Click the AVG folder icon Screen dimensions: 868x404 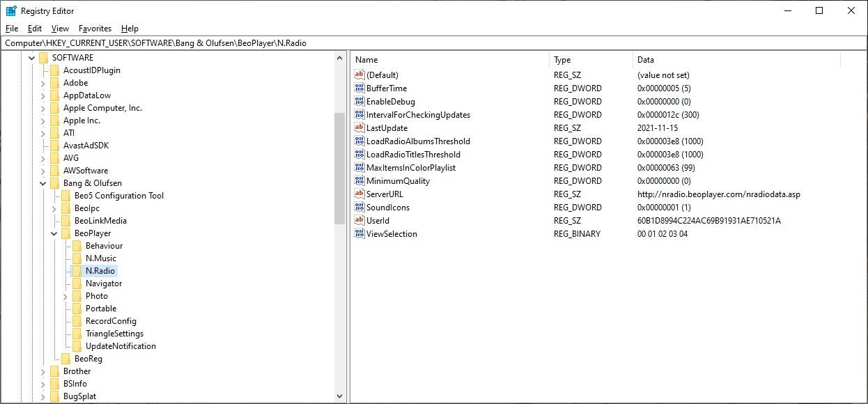(55, 158)
